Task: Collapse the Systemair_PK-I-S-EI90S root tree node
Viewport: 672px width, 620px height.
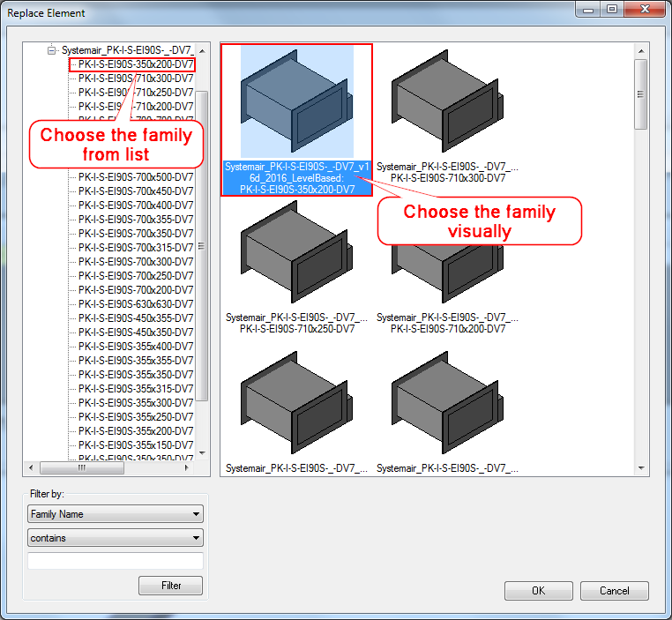Action: click(51, 50)
